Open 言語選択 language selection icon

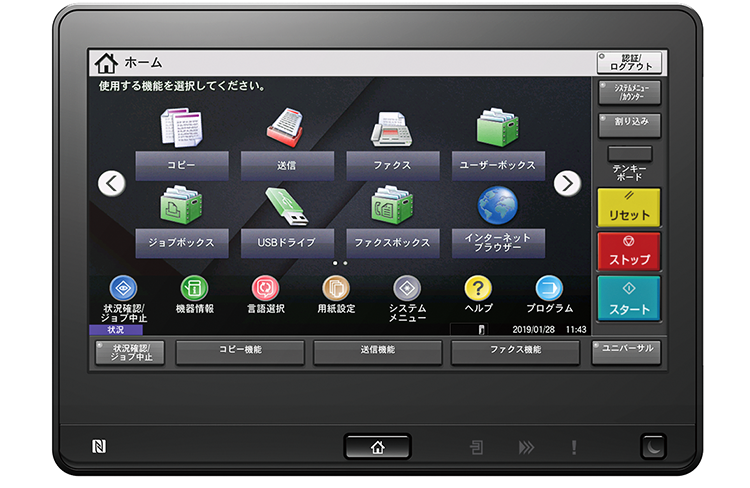pos(266,289)
